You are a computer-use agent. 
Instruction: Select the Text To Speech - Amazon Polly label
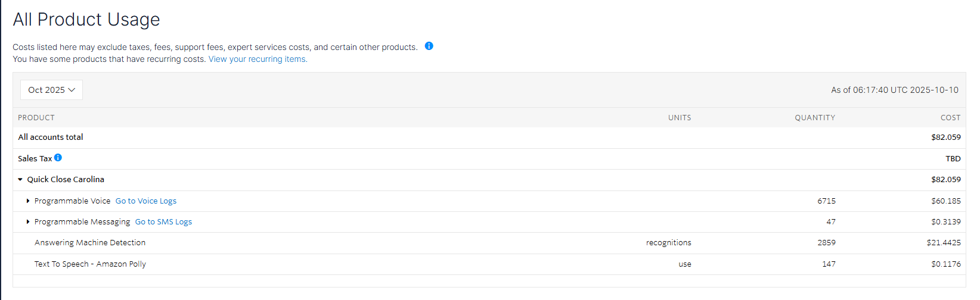pos(90,264)
